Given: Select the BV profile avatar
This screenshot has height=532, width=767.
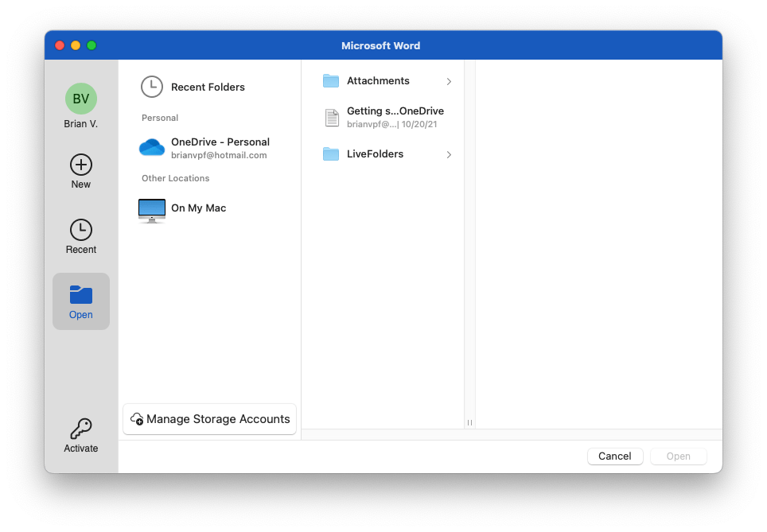Looking at the screenshot, I should tap(80, 99).
